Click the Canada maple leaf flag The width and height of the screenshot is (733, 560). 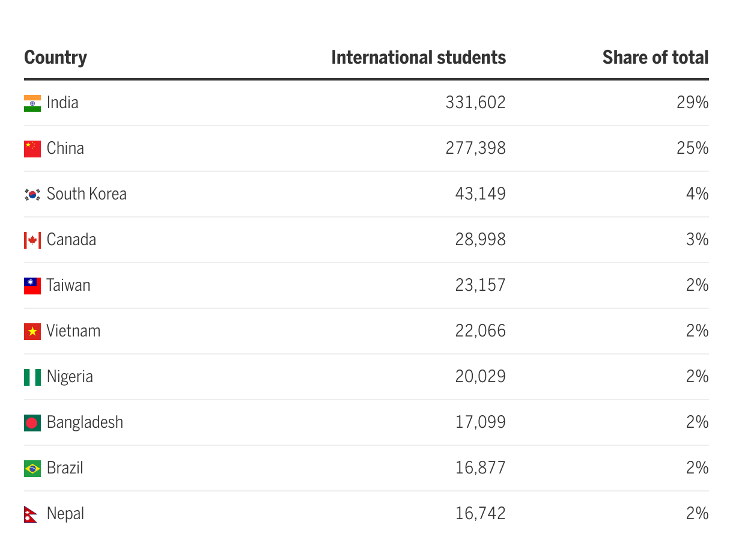[x=32, y=240]
